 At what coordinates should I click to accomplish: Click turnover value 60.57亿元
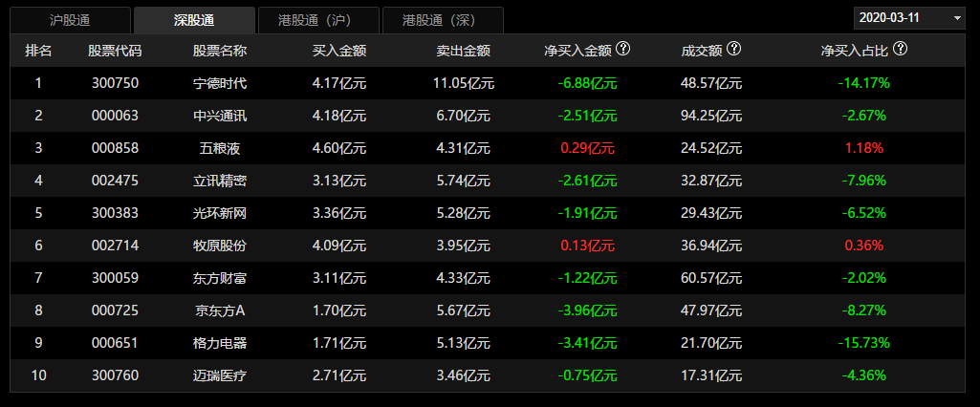point(711,278)
